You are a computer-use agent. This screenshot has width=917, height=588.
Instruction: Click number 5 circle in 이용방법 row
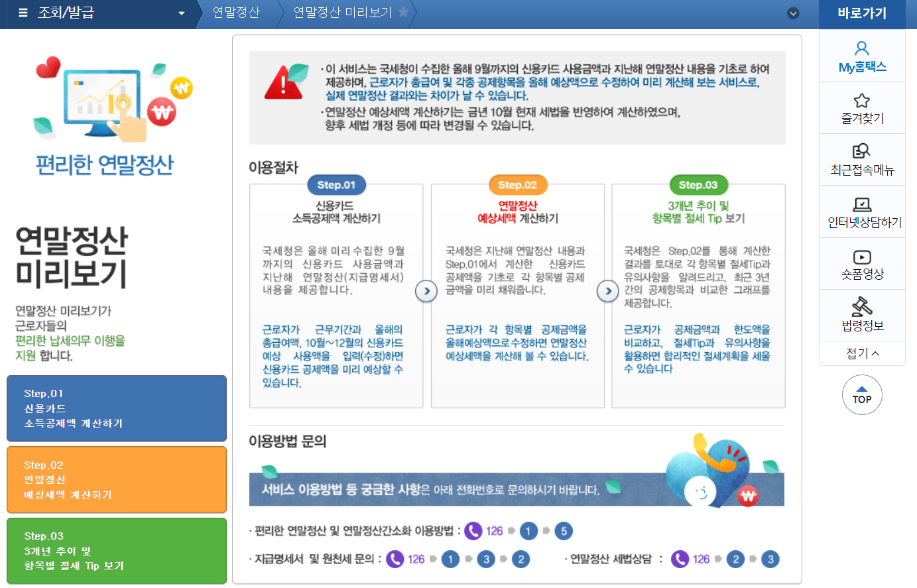click(x=564, y=531)
